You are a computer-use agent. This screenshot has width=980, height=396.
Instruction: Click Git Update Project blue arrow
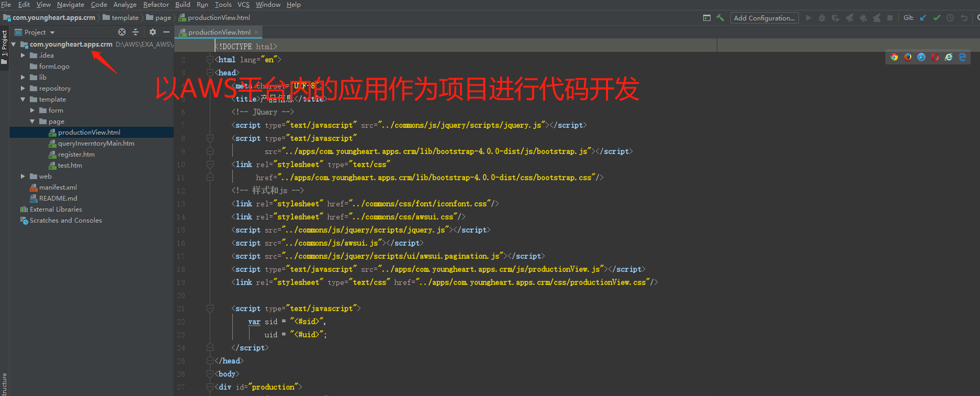coord(923,18)
